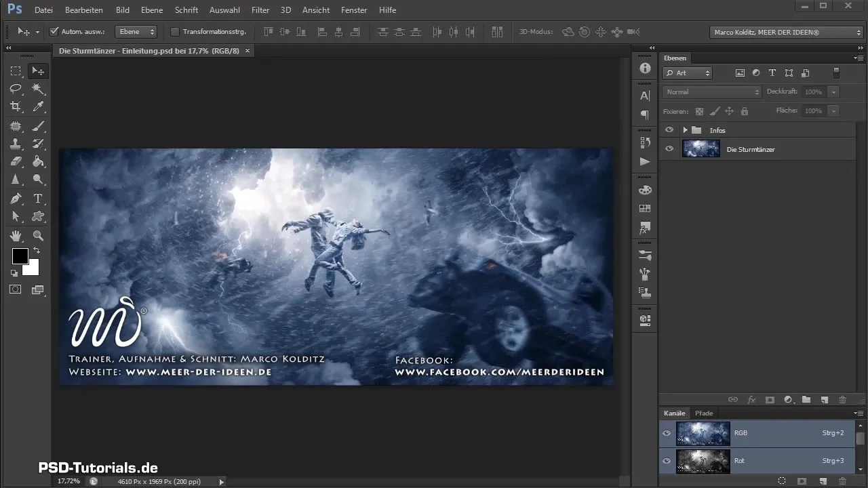The width and height of the screenshot is (868, 488).
Task: Select the Clone Stamp tool
Action: click(x=15, y=144)
